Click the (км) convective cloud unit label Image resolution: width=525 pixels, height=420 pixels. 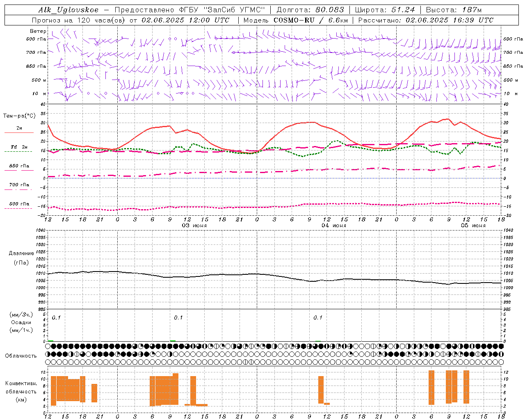tap(21, 399)
